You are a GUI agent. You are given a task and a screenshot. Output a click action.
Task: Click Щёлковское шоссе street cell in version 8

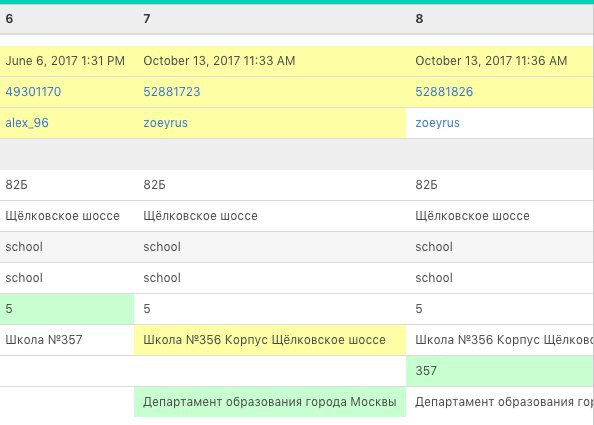click(472, 216)
